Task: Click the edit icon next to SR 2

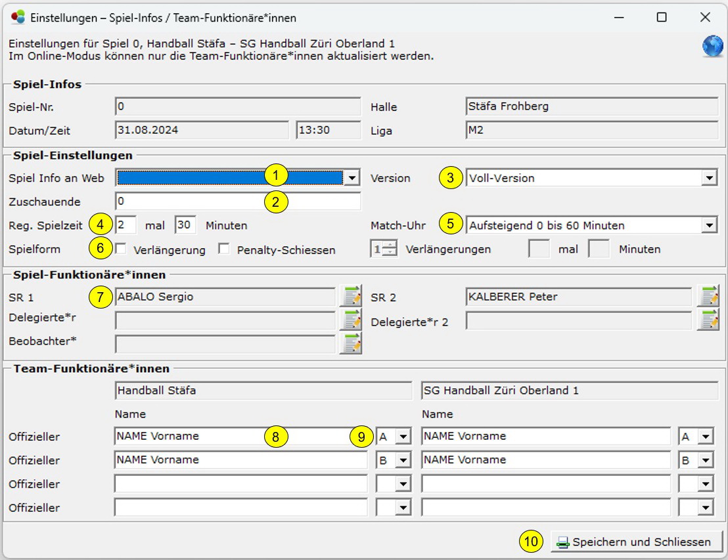Action: click(708, 297)
